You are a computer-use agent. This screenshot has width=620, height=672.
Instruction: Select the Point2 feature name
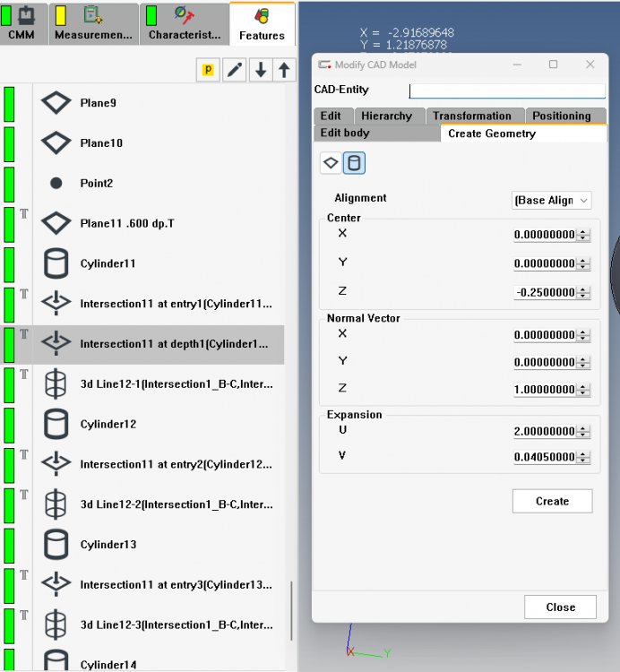pyautogui.click(x=97, y=184)
